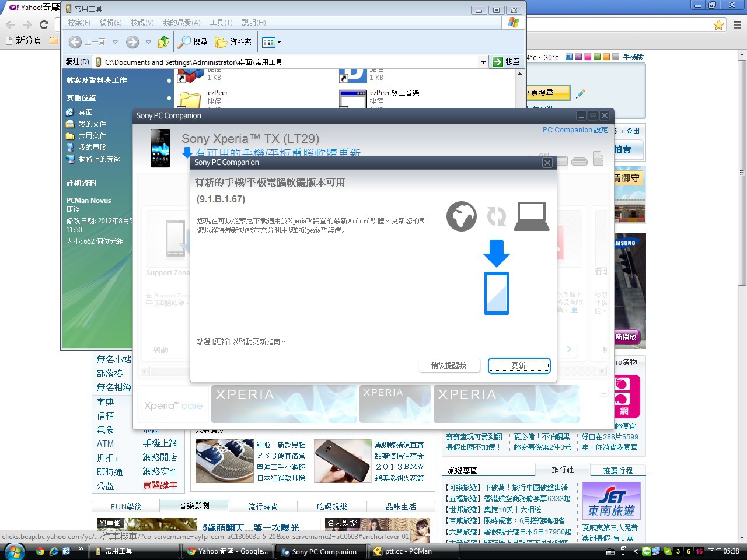Viewport: 747px width, 560px height.
Task: Open 我的文件 from Explorer sidebar
Action: [86, 124]
